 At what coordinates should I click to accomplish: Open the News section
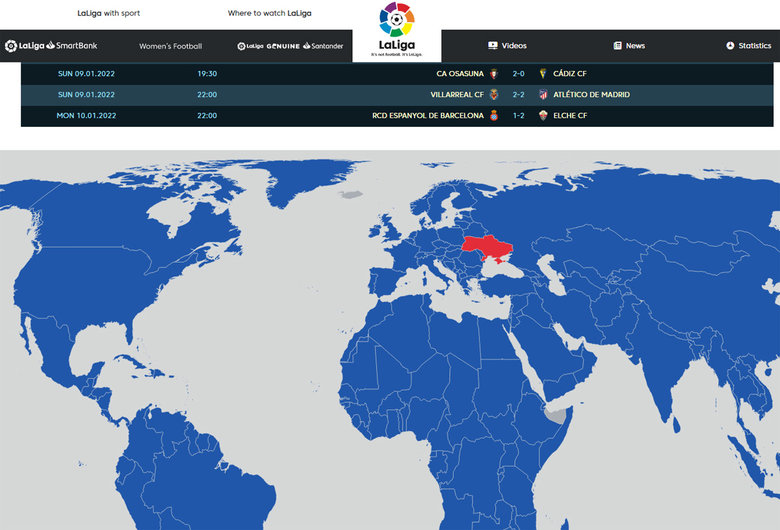point(629,46)
